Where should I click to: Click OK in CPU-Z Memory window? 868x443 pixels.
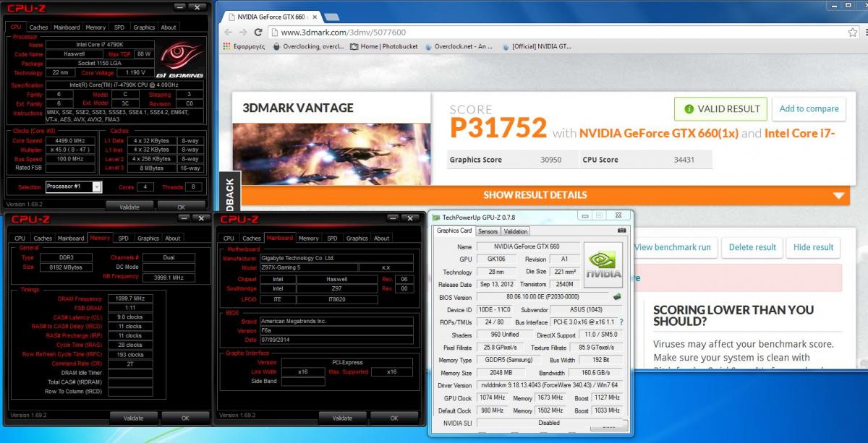[185, 418]
